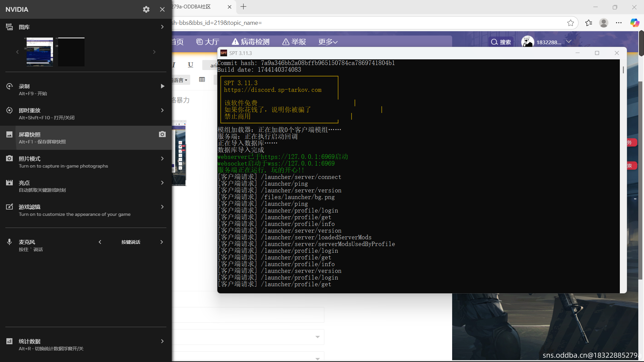Open 亮点 highlights option
The height and width of the screenshot is (362, 644).
(86, 186)
